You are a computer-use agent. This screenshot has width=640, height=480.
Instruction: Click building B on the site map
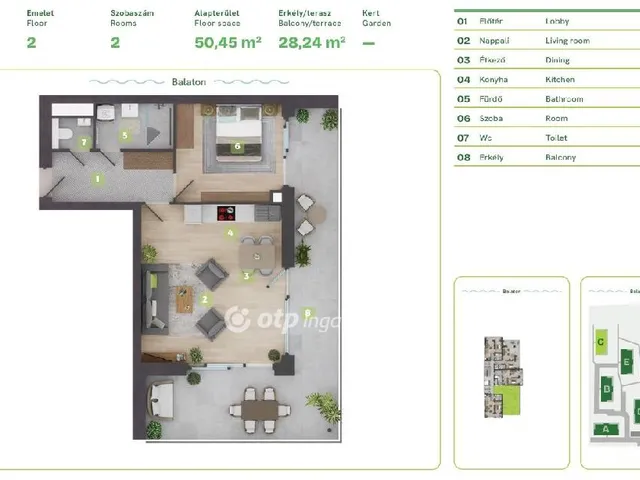tap(605, 389)
